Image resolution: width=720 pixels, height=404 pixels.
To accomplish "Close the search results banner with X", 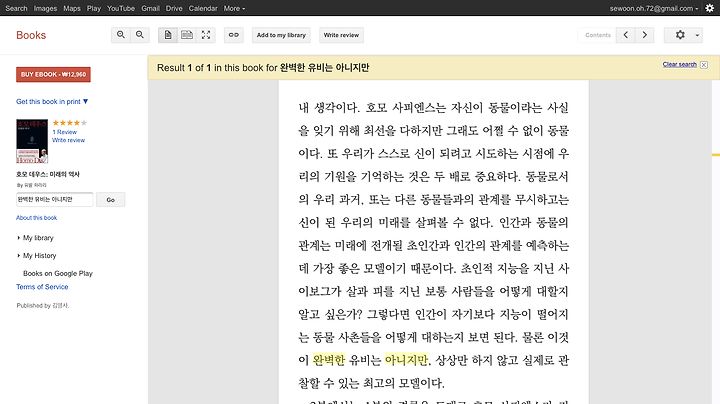I will 704,65.
